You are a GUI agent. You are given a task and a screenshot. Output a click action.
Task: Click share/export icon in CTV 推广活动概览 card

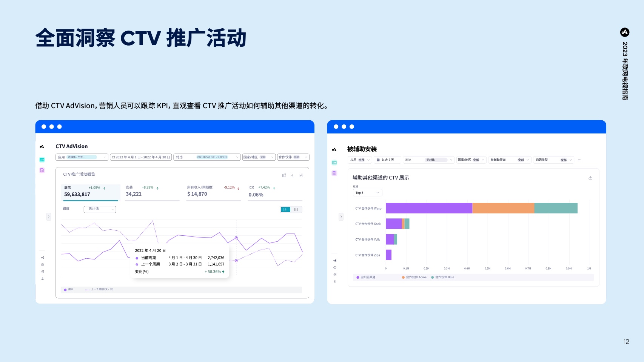coord(284,175)
